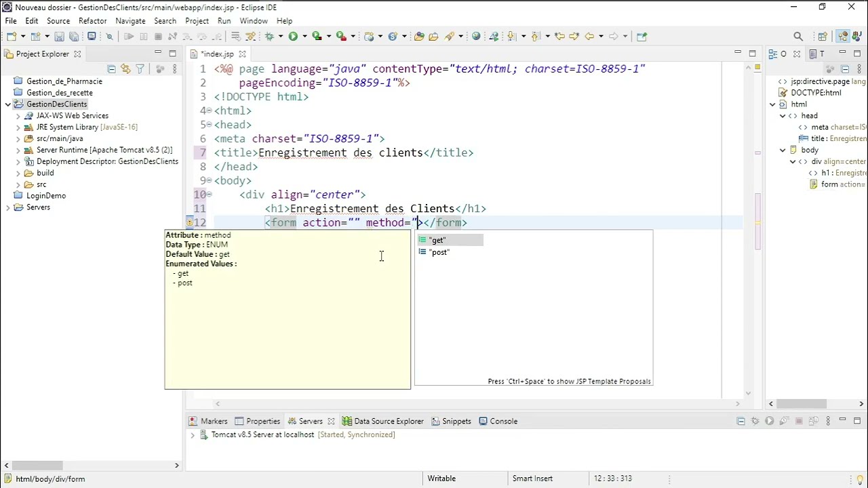Click the Writable status bar entry
The height and width of the screenshot is (488, 868).
[x=441, y=479]
